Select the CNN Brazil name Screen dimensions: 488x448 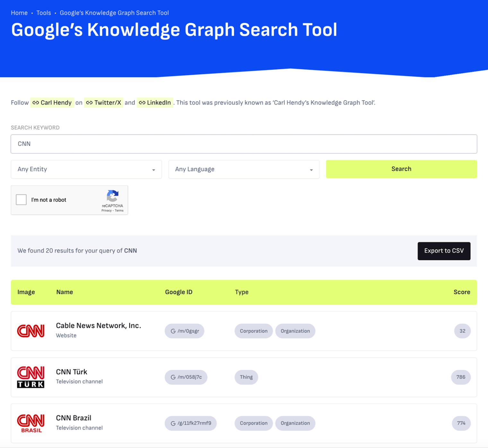point(74,418)
